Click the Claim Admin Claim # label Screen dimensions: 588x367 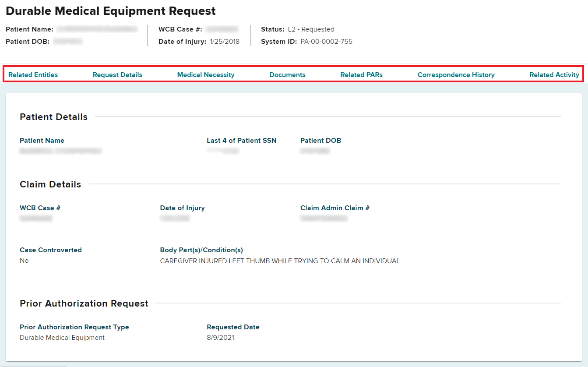tap(334, 208)
